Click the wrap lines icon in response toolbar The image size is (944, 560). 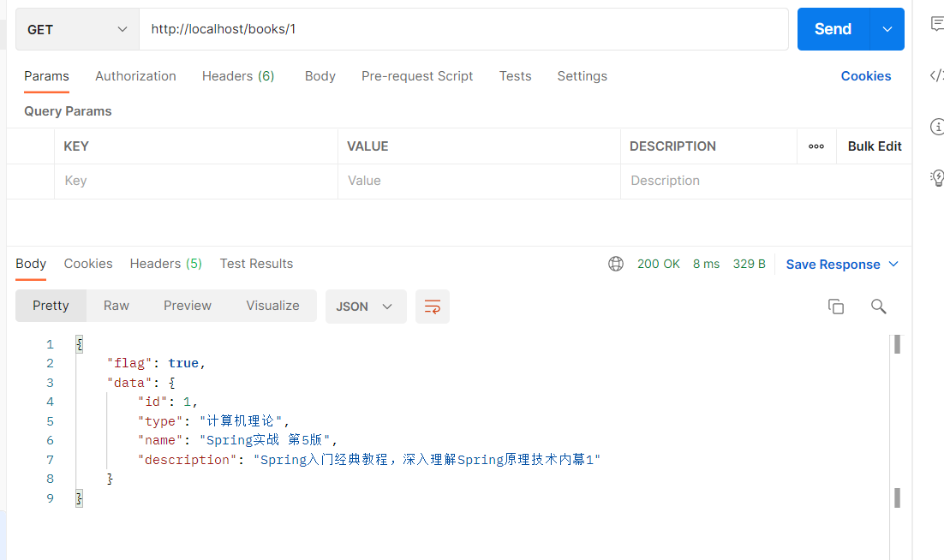pyautogui.click(x=433, y=307)
